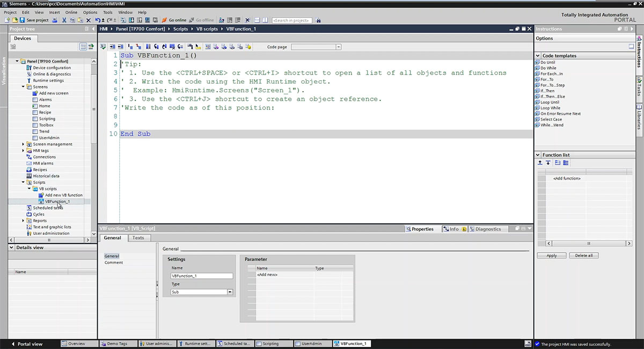Expand the HMI tags node
Viewport: 644px width, 349px height.
[x=23, y=151]
